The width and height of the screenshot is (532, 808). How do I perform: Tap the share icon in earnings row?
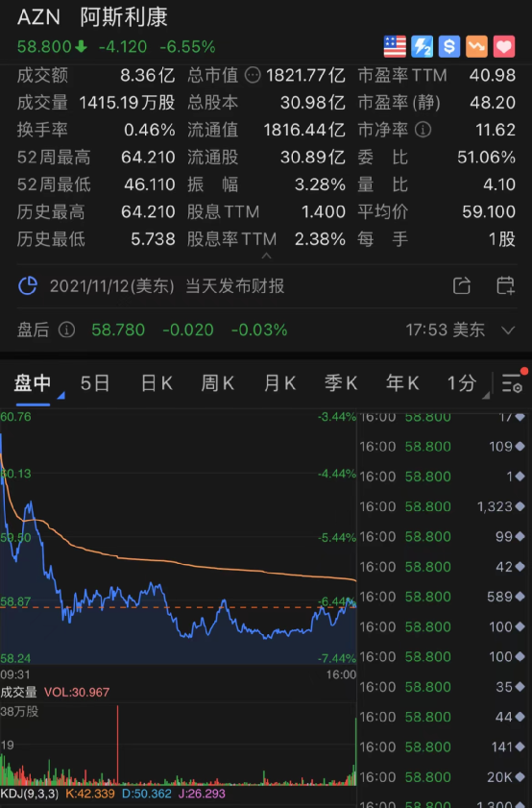[x=462, y=285]
